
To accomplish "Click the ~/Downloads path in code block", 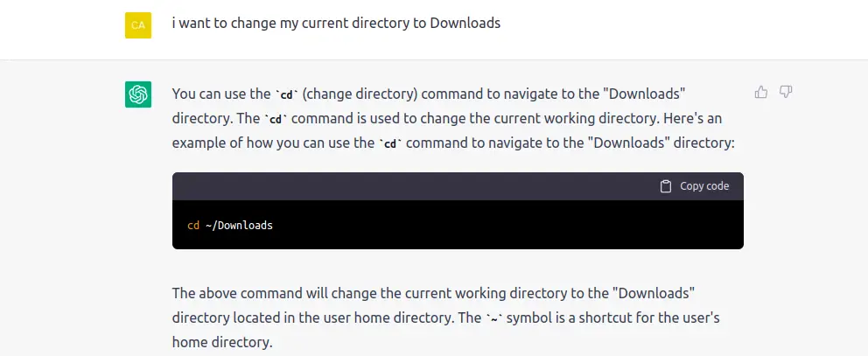I will [x=239, y=226].
